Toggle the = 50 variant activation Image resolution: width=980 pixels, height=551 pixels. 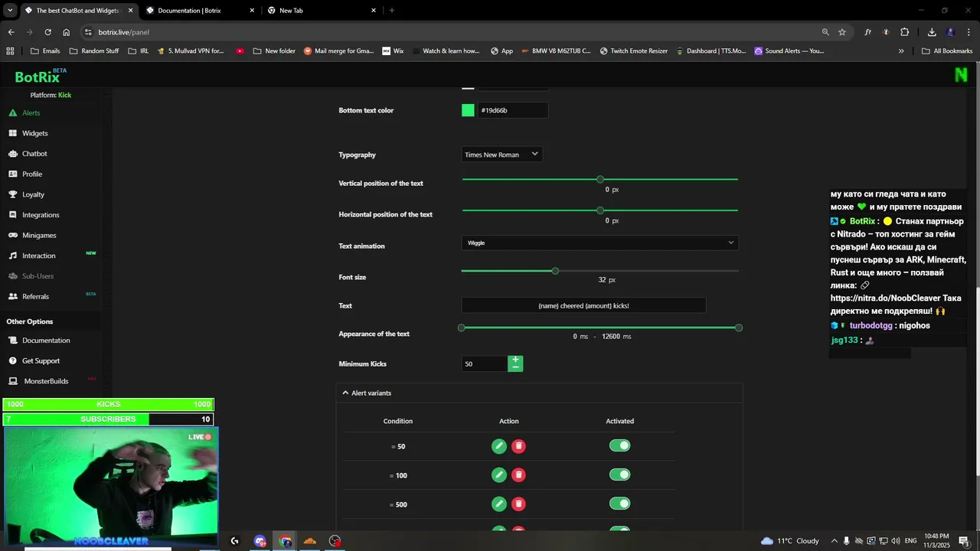(x=619, y=445)
